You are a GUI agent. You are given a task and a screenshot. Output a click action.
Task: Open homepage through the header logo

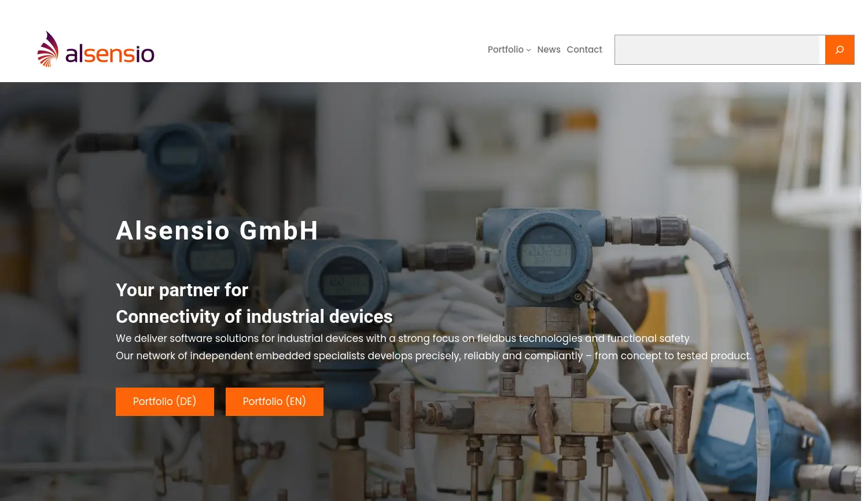95,49
